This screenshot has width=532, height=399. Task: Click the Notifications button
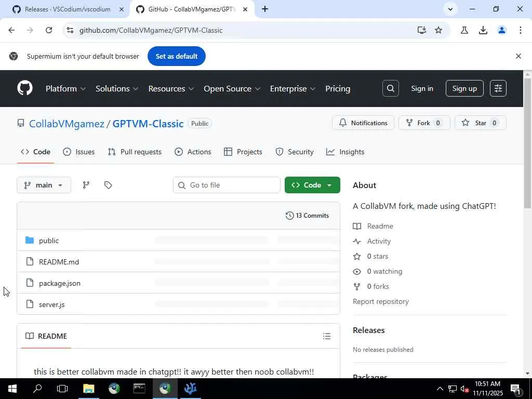pyautogui.click(x=363, y=123)
